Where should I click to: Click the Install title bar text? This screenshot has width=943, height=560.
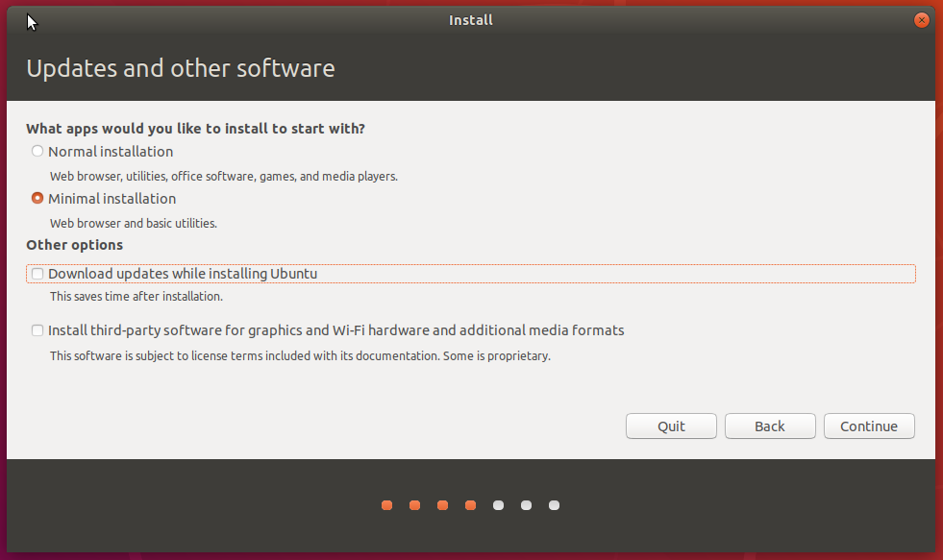471,20
